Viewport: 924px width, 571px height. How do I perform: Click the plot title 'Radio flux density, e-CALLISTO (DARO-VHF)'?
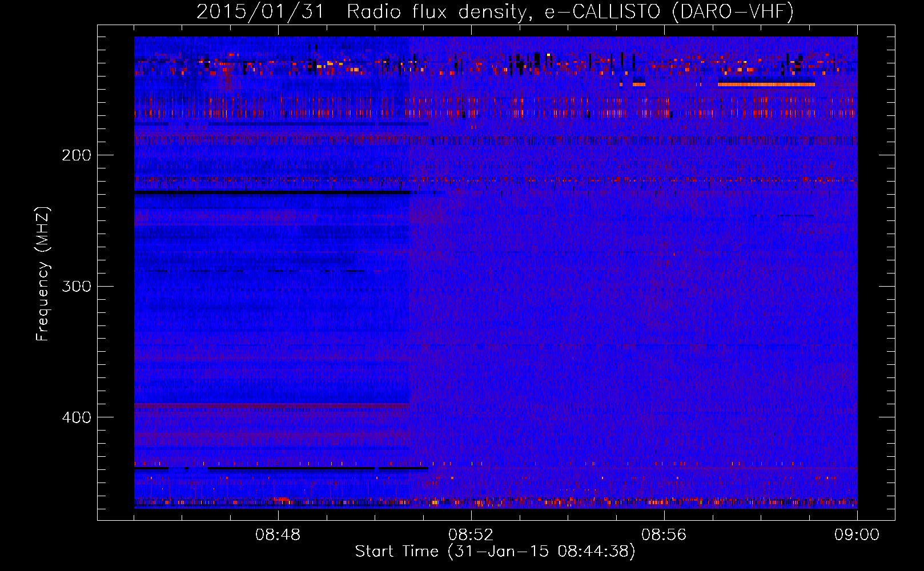pos(570,11)
